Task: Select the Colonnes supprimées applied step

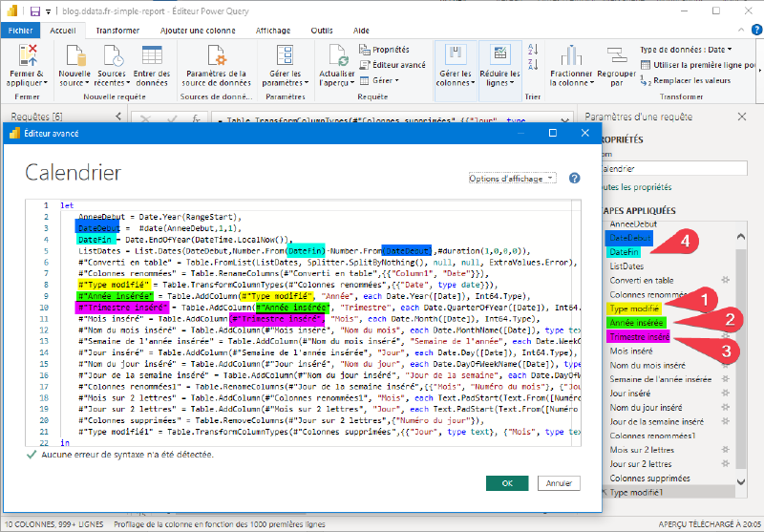Action: pos(650,478)
